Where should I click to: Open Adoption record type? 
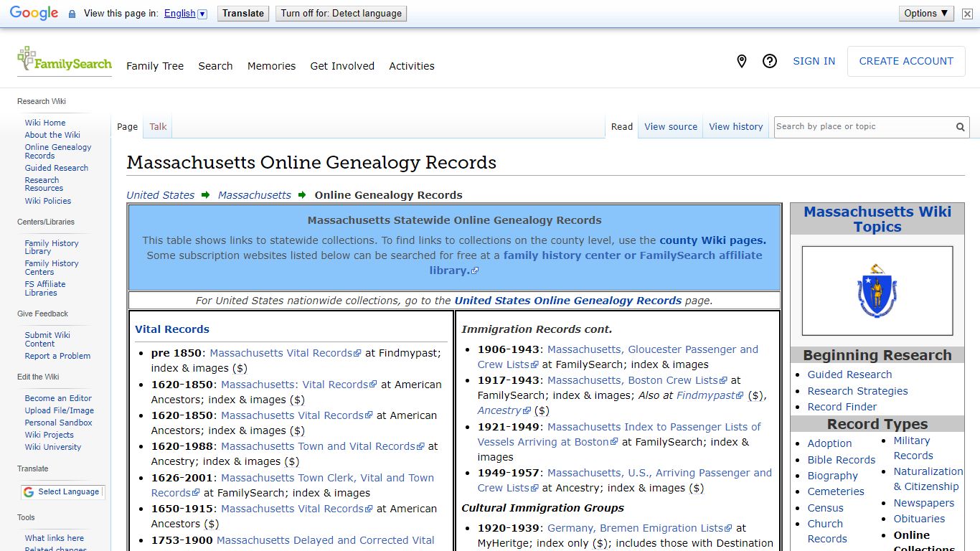click(x=829, y=443)
